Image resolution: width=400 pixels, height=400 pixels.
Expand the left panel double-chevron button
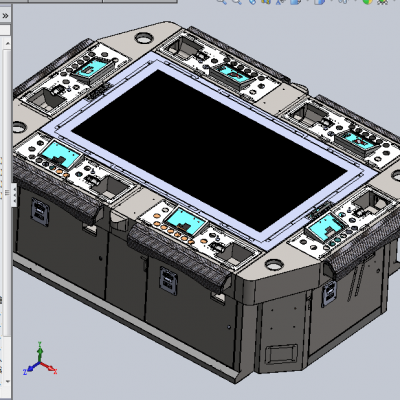click(5, 16)
